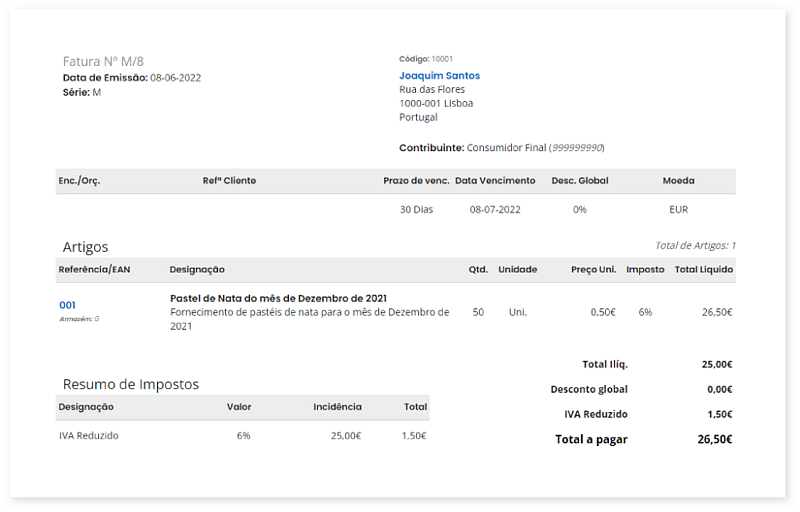The image size is (800, 512).
Task: Click the Total a pagar amount 26,50€
Action: (x=715, y=439)
